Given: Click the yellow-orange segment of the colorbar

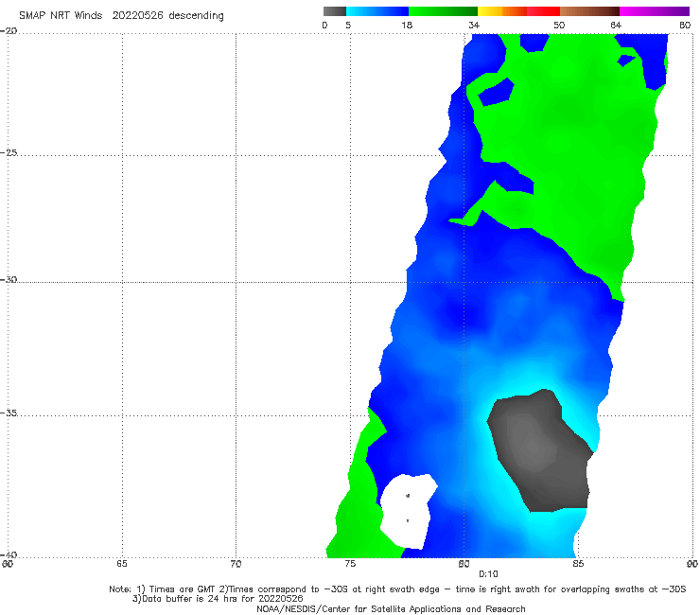Looking at the screenshot, I should pos(502,11).
